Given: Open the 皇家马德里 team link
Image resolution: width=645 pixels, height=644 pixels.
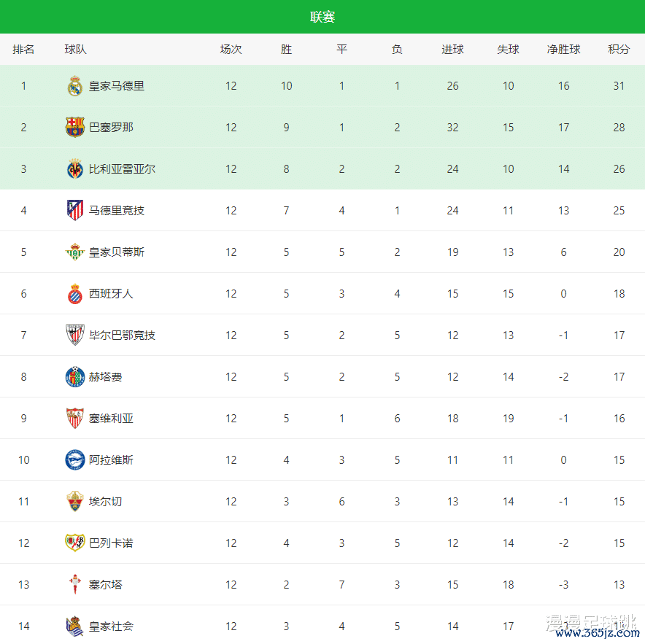Looking at the screenshot, I should (x=117, y=86).
